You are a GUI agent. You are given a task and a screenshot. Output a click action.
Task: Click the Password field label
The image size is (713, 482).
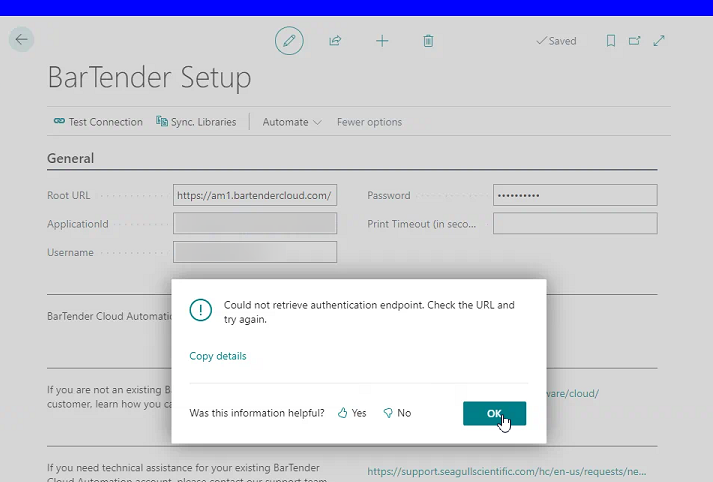pyautogui.click(x=389, y=195)
